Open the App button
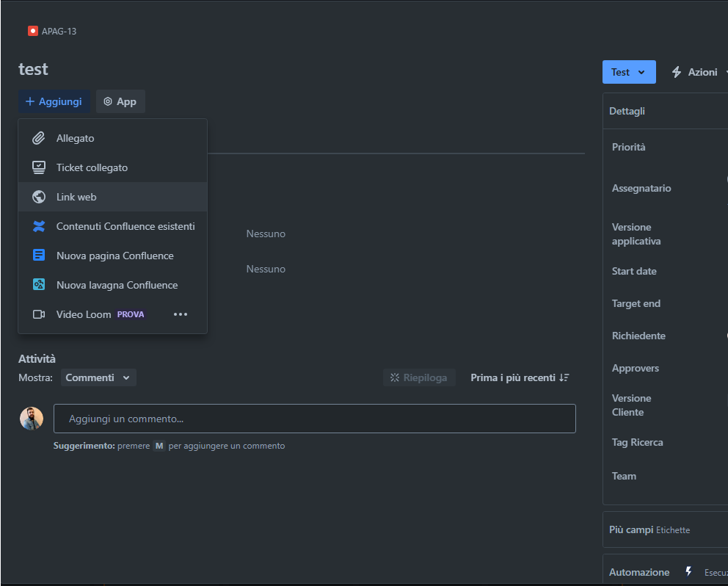The width and height of the screenshot is (728, 586). (x=120, y=101)
